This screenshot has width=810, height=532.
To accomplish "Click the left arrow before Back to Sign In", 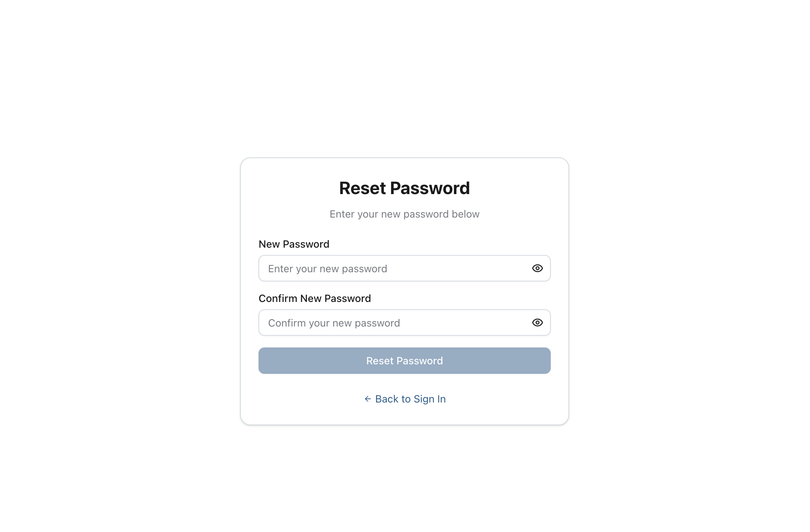I will pyautogui.click(x=368, y=399).
